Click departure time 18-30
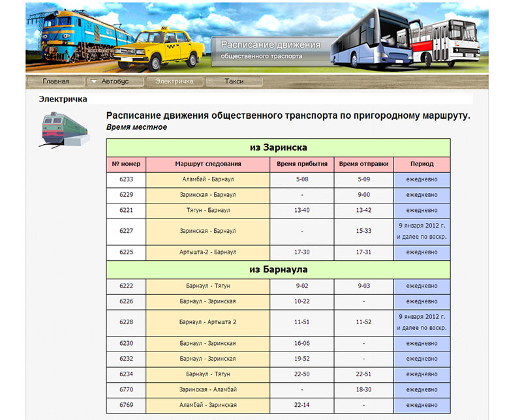Image resolution: width=522 pixels, height=420 pixels. point(364,390)
